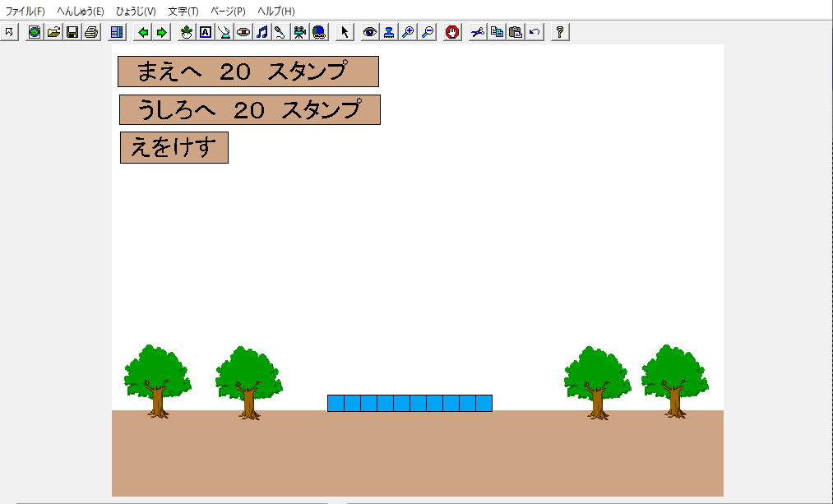Click the floppy disk save icon
Screen dimensions: 833x504
[72, 32]
